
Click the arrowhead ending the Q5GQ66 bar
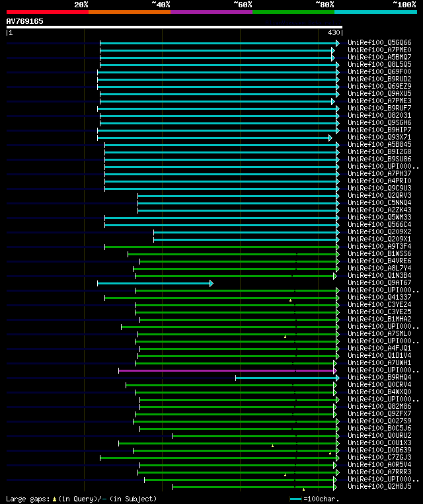pyautogui.click(x=338, y=43)
